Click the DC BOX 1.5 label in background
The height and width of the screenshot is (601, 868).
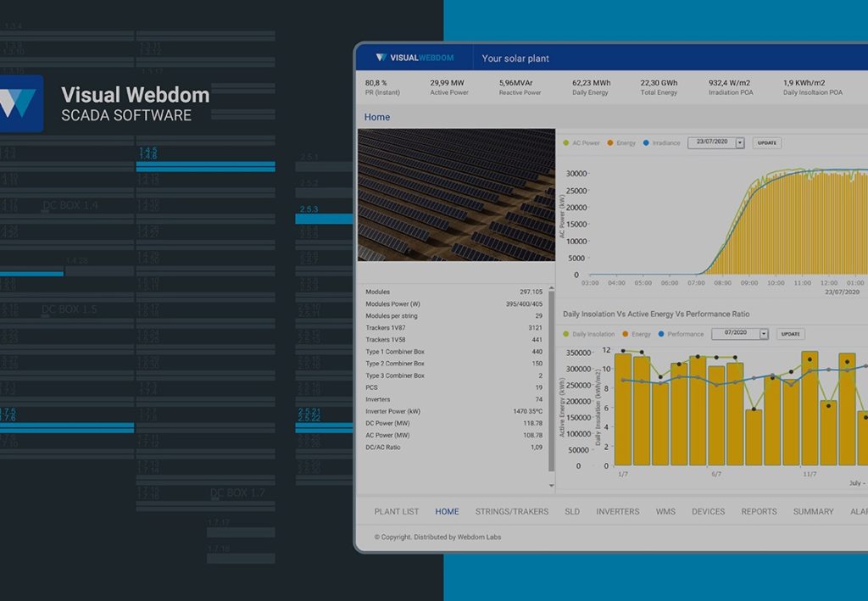70,309
